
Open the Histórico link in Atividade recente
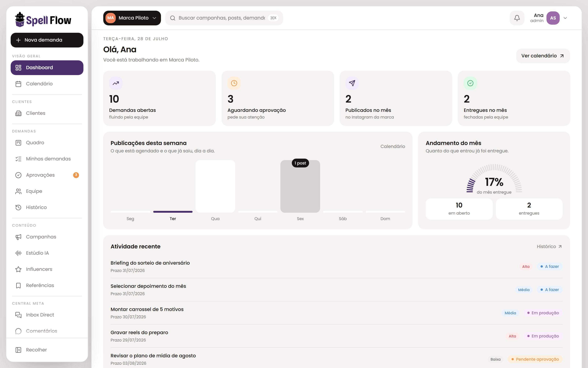[549, 247]
